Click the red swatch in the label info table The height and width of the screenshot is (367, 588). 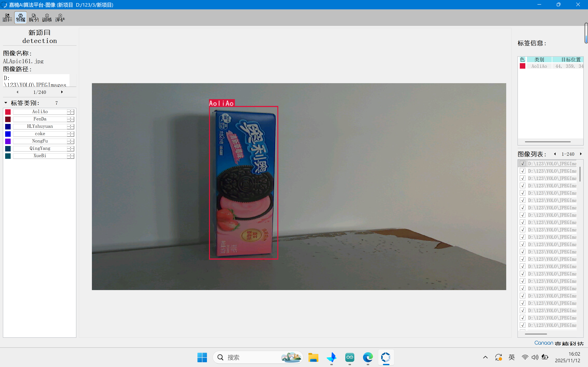pos(522,66)
